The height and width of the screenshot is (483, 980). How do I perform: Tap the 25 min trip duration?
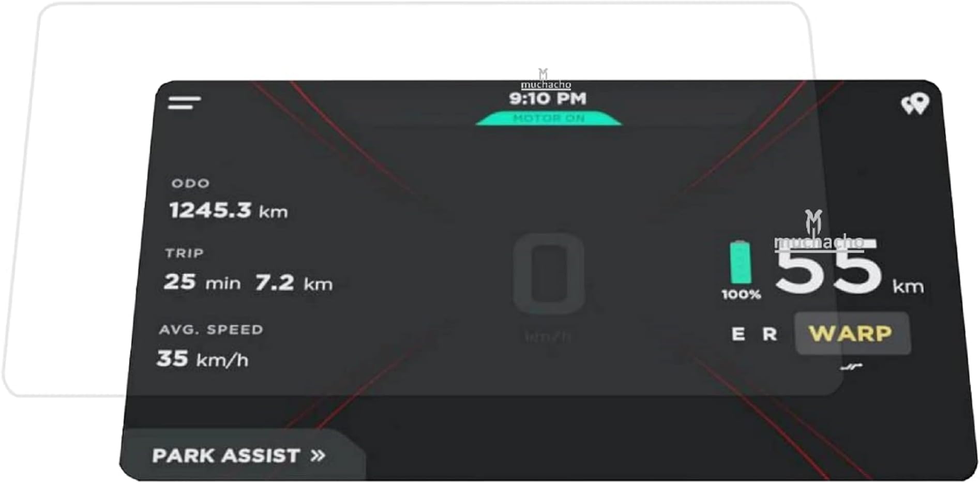point(202,282)
